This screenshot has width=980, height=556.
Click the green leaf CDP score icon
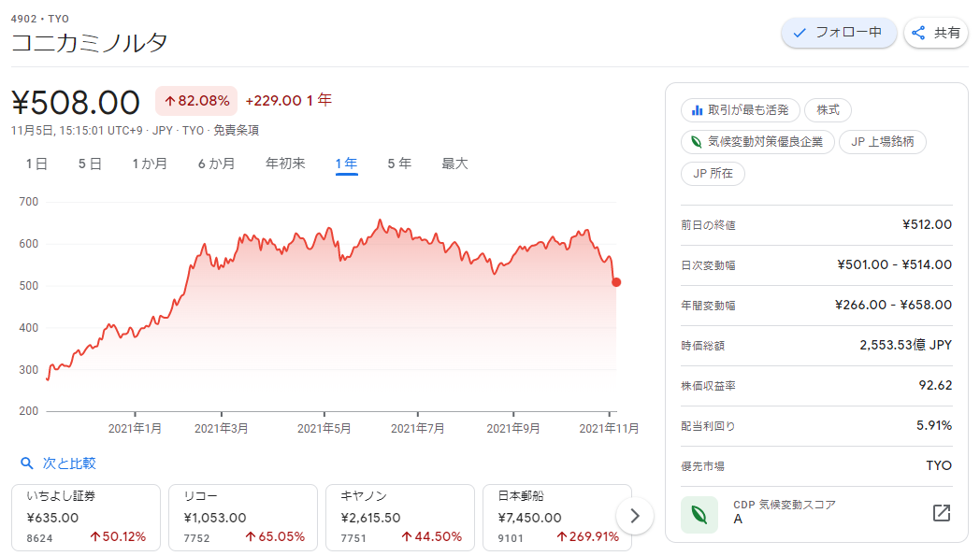(x=699, y=515)
